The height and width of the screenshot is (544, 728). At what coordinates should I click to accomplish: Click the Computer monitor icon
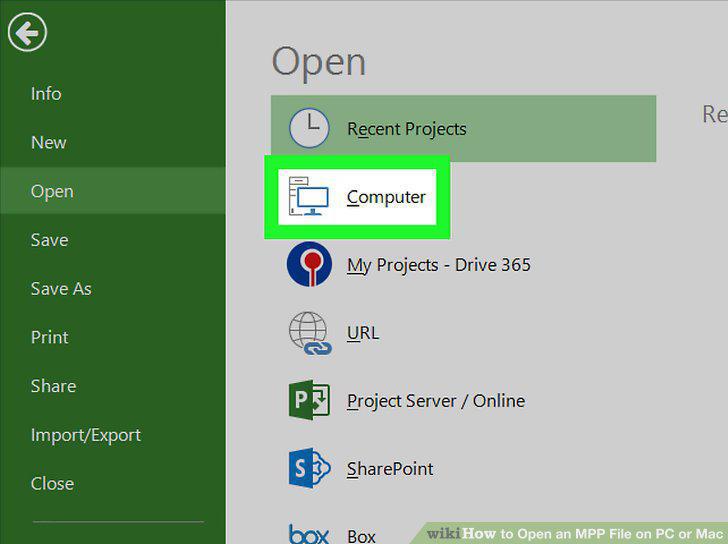tap(309, 196)
